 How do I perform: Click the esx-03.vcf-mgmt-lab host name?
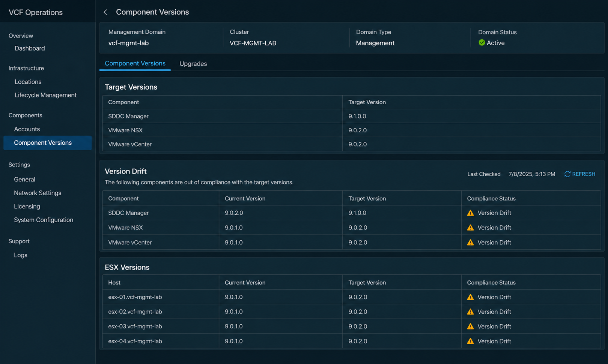tap(135, 327)
